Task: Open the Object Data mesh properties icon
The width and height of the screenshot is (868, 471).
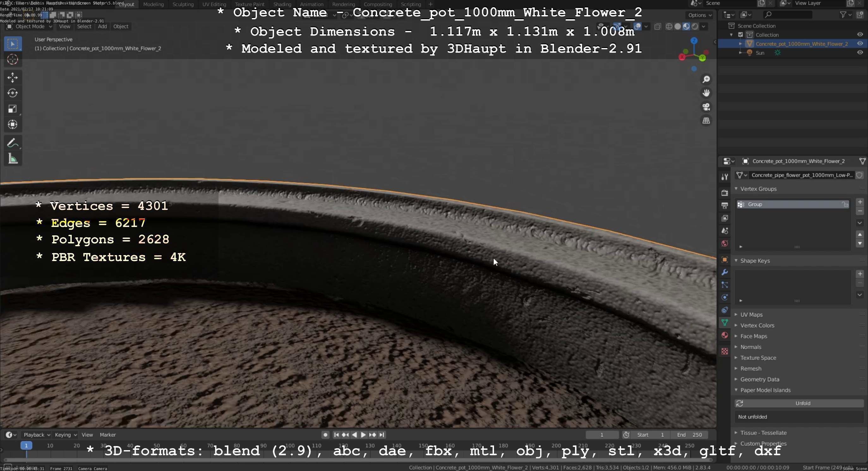Action: (x=725, y=323)
